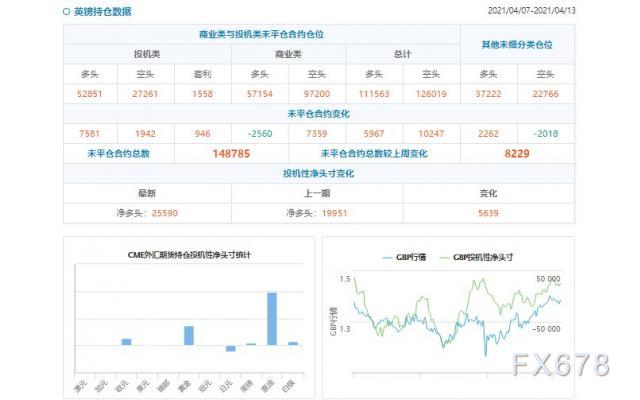
Task: Select the latest net long 25590
Action: click(165, 213)
